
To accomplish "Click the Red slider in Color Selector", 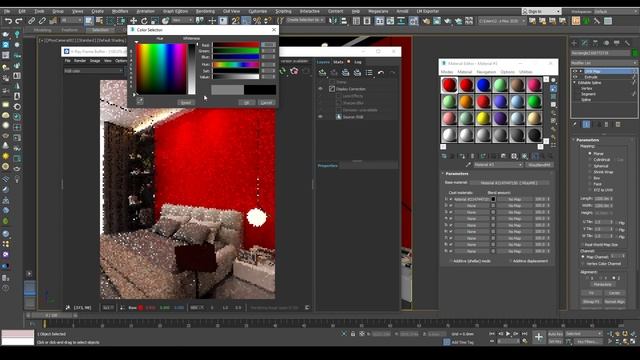I will click(x=236, y=45).
